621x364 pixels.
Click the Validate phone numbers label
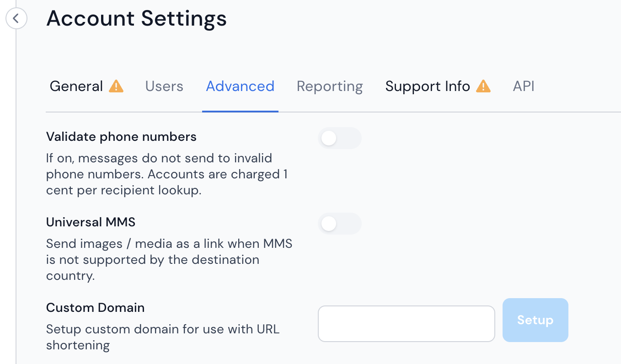122,137
